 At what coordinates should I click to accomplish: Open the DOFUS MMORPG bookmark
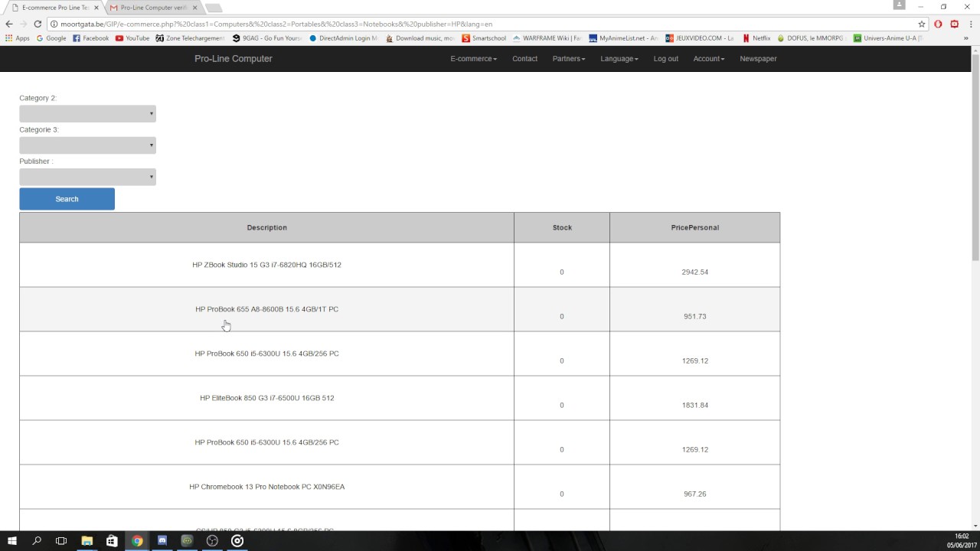point(810,38)
